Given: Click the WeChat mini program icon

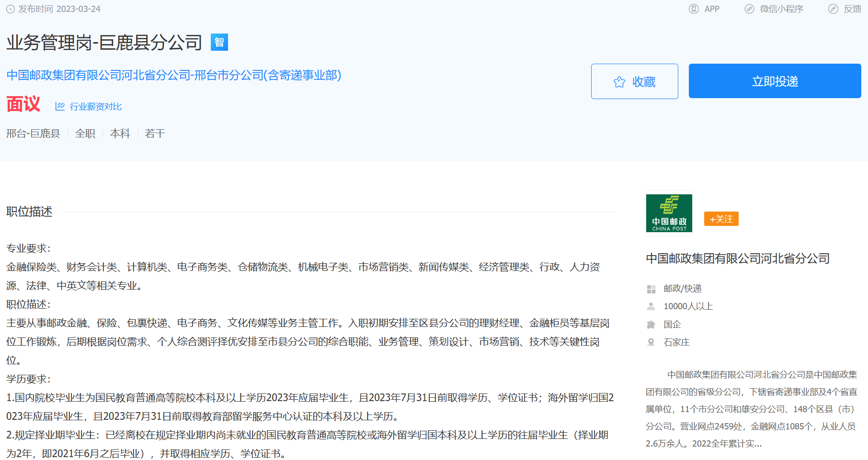Looking at the screenshot, I should [x=749, y=9].
